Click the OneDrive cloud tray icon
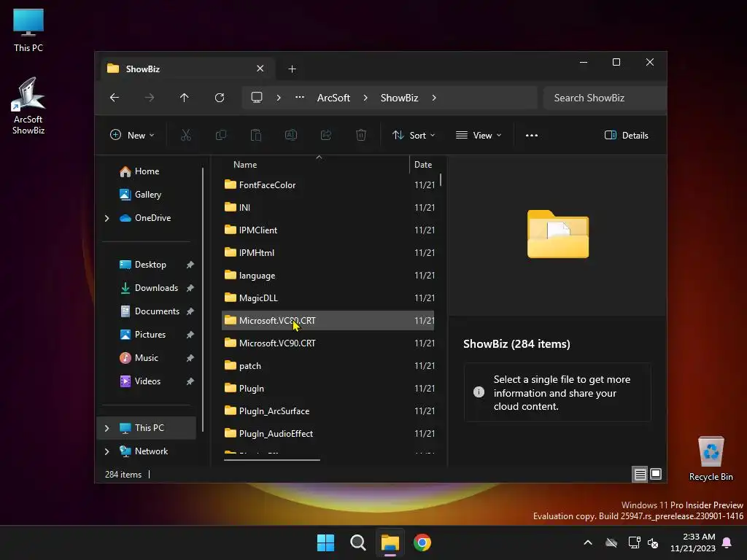 pyautogui.click(x=611, y=542)
